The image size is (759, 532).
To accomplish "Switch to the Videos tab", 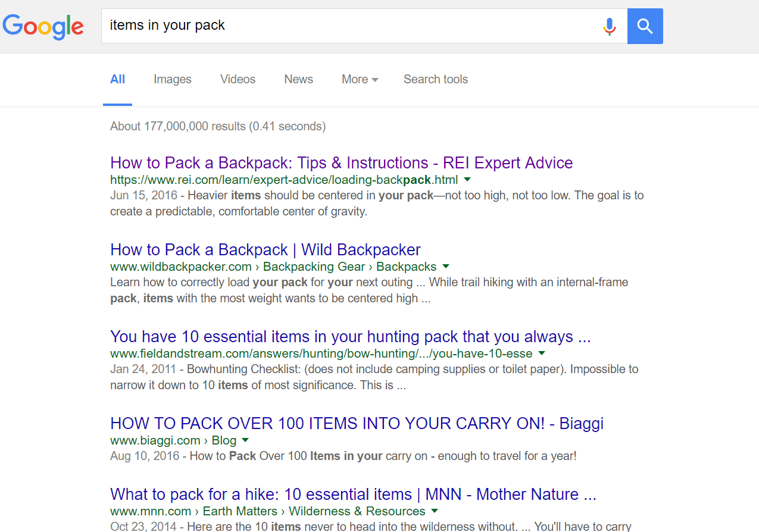I will point(238,79).
